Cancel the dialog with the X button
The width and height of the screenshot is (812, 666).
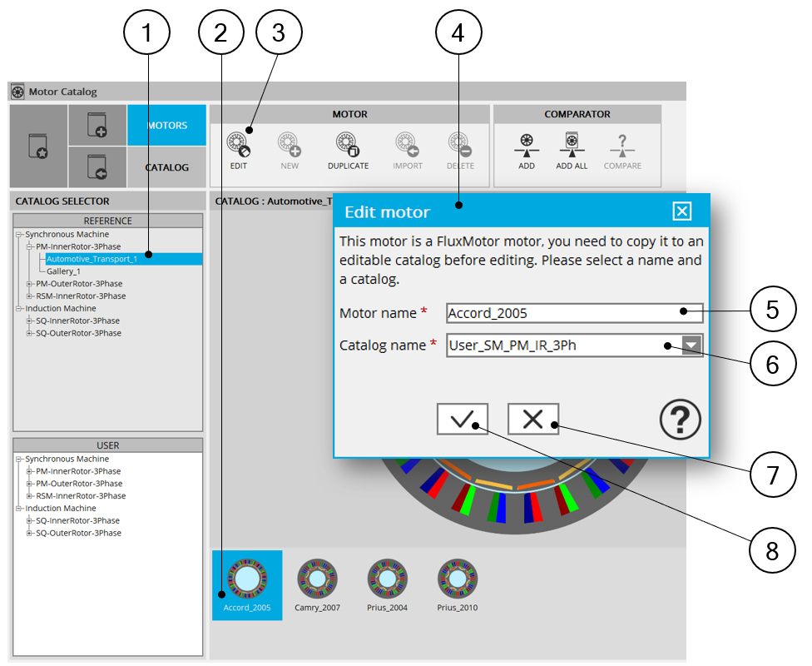533,420
